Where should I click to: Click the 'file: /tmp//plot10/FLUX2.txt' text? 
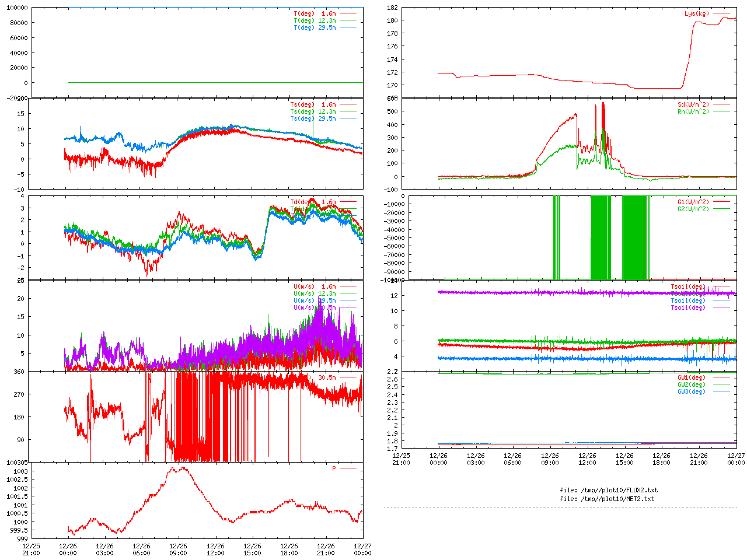tap(609, 491)
